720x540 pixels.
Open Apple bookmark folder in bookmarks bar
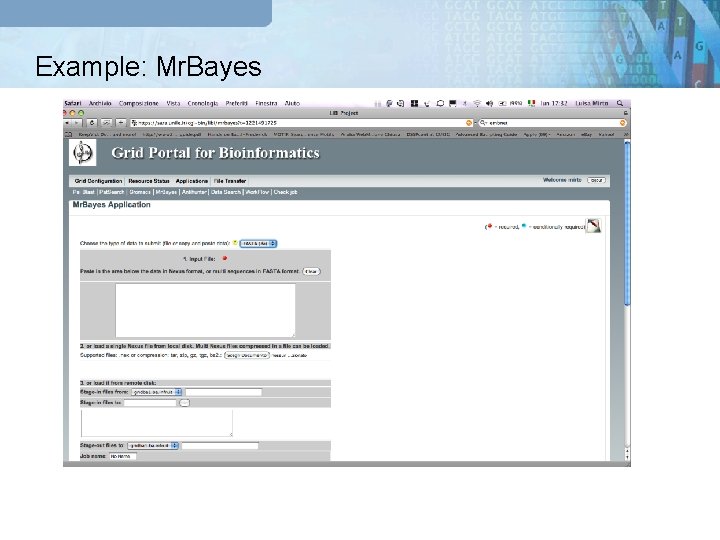537,135
